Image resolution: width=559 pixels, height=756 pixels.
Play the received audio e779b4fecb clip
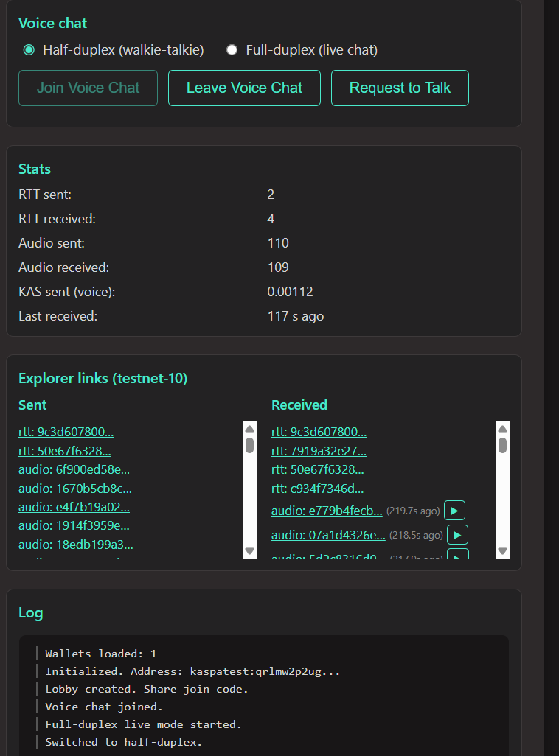[x=454, y=511]
